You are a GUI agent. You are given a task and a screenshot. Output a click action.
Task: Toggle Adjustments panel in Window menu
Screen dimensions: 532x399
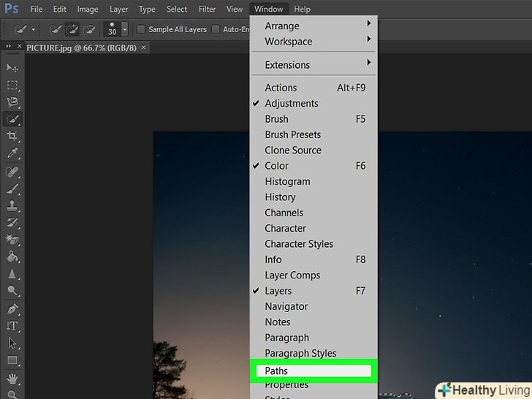(291, 103)
